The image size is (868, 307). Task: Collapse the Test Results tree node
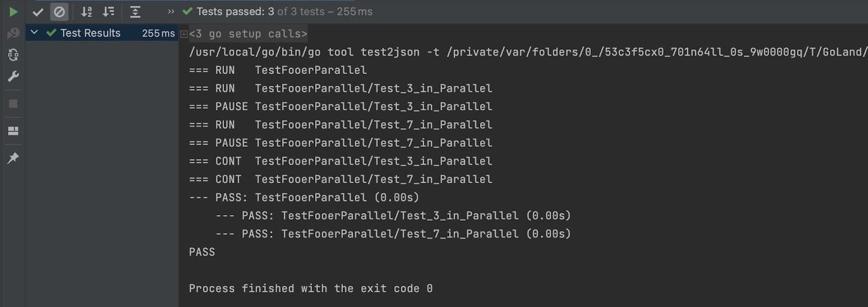point(34,33)
